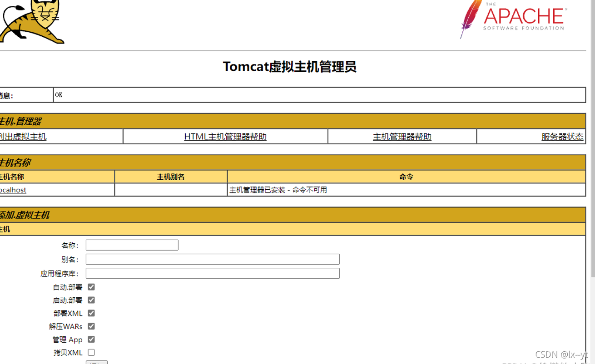Click the 命令 column header
The image size is (595, 364).
click(406, 177)
